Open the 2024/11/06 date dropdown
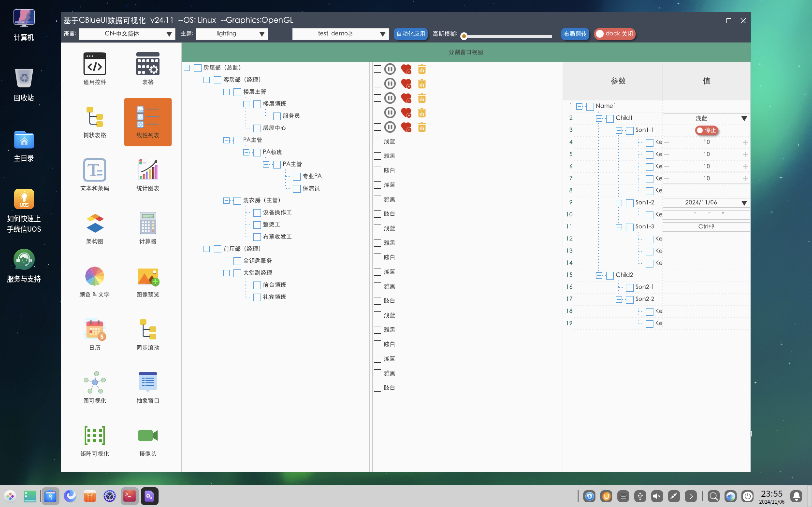812x507 pixels. coord(706,203)
